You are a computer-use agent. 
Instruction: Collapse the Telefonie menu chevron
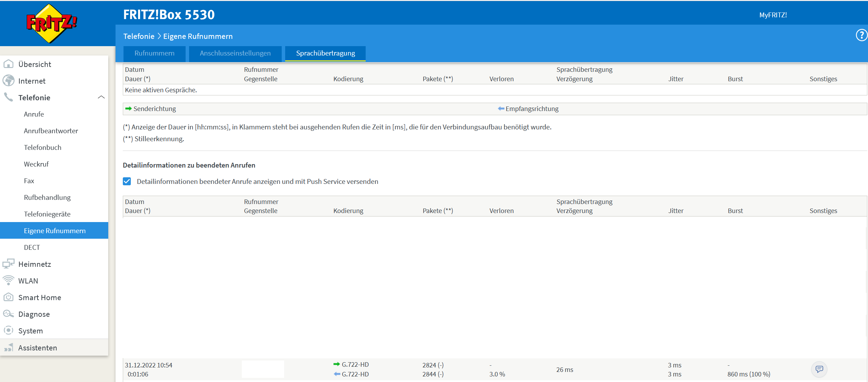[x=101, y=97]
